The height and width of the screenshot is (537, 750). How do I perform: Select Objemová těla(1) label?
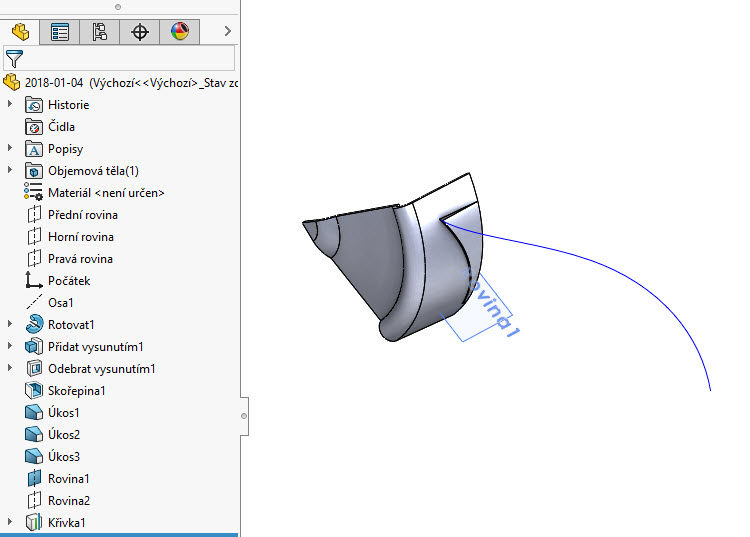pyautogui.click(x=93, y=171)
